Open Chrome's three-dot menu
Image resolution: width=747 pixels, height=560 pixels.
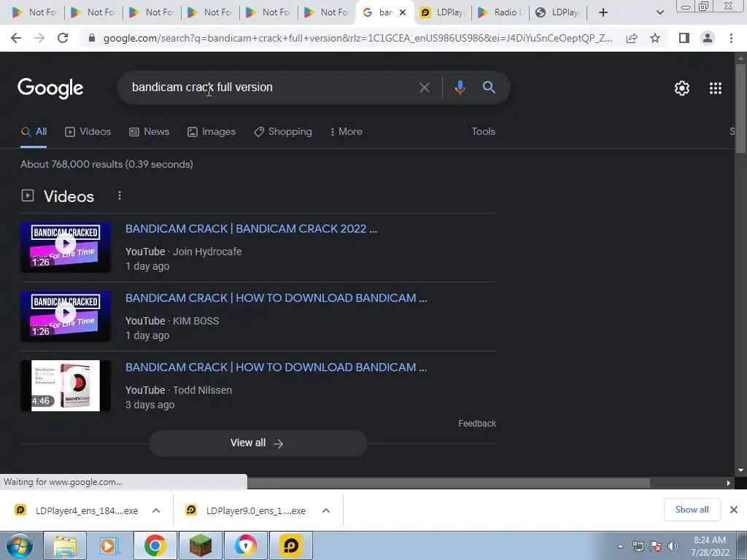pyautogui.click(x=731, y=38)
